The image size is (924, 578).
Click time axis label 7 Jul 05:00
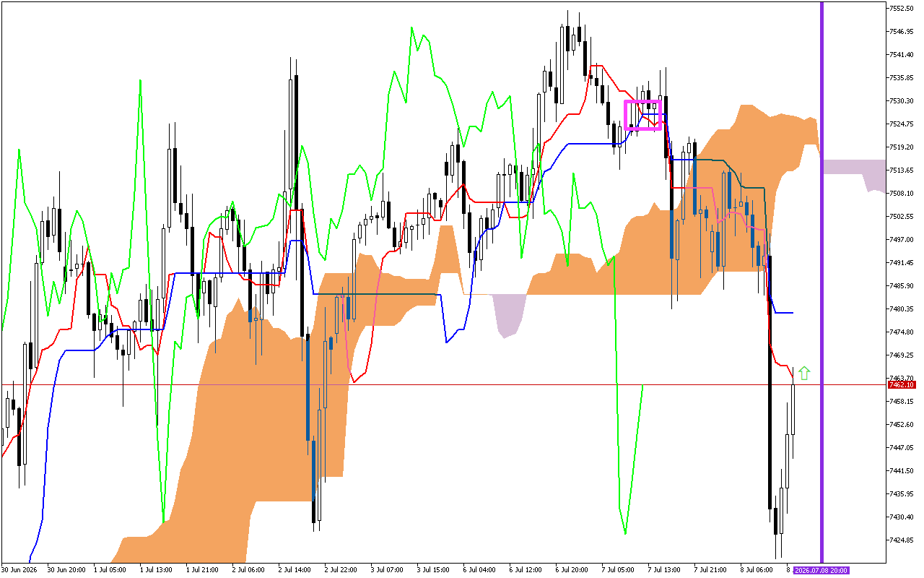(619, 570)
